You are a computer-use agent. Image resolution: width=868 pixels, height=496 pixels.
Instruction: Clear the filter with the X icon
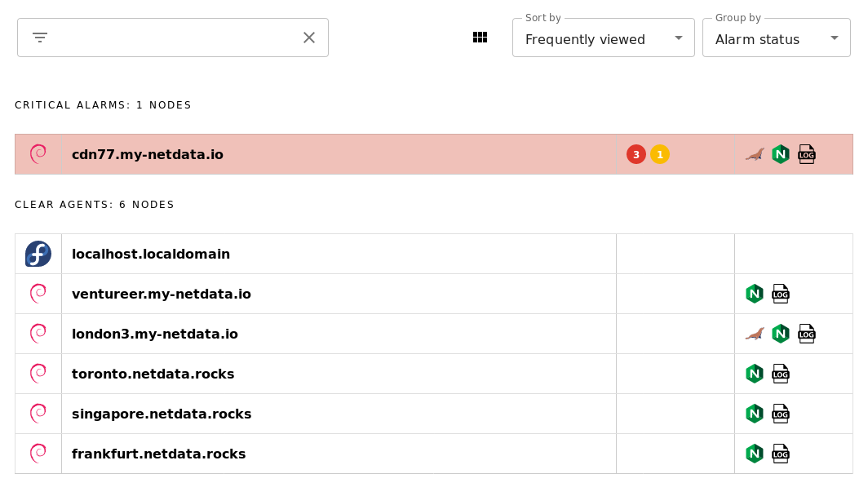[x=309, y=38]
